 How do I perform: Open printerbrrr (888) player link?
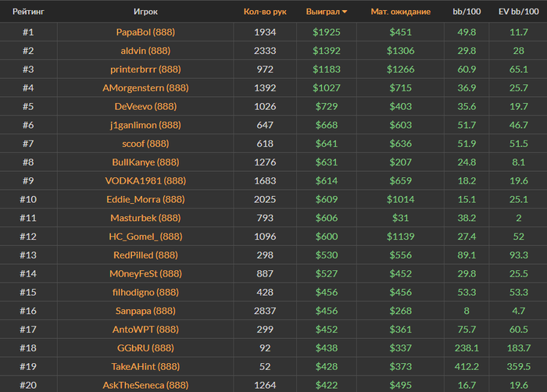(x=145, y=69)
